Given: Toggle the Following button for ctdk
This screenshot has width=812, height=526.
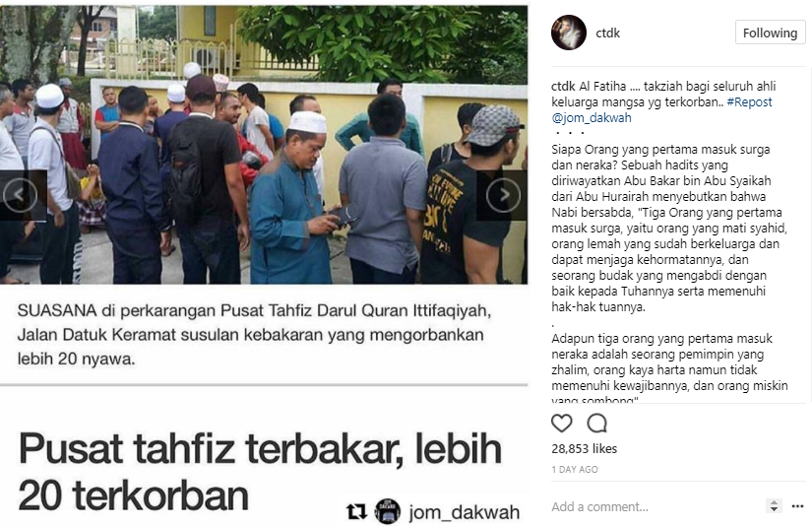Looking at the screenshot, I should coord(770,33).
